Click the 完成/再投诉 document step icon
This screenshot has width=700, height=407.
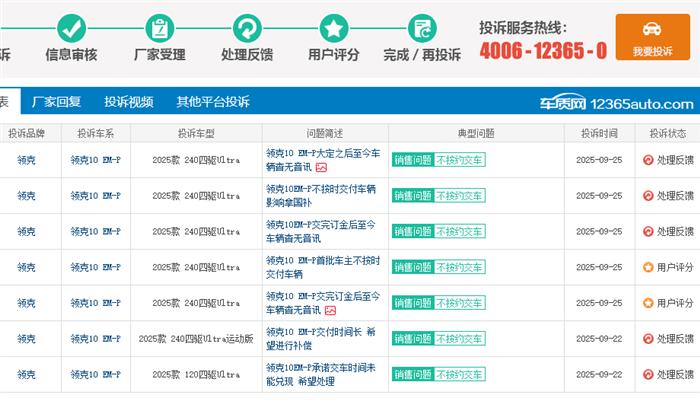[422, 28]
